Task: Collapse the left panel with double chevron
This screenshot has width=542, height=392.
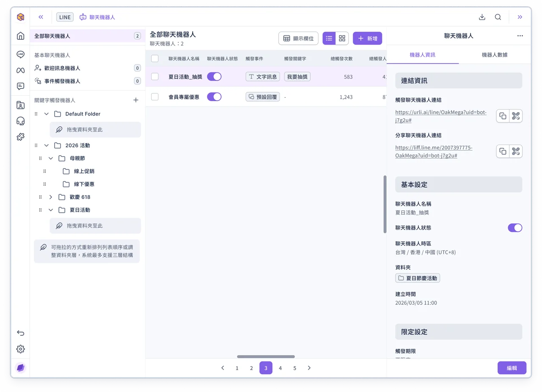Action: click(x=41, y=17)
